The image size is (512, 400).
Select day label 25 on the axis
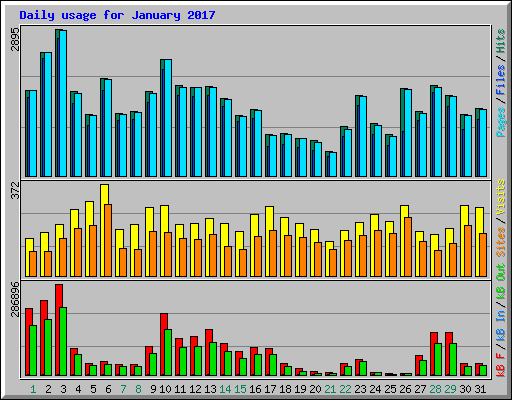(x=390, y=389)
